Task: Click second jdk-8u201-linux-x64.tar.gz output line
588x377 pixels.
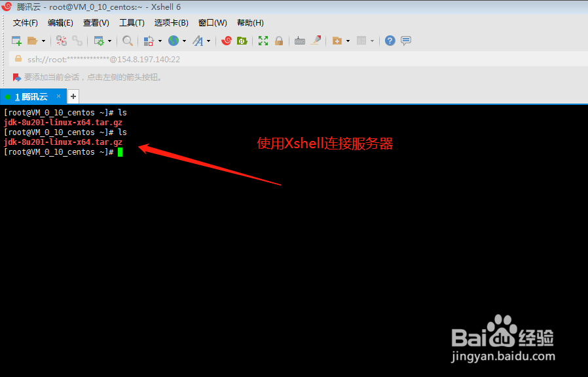Action: tap(63, 142)
